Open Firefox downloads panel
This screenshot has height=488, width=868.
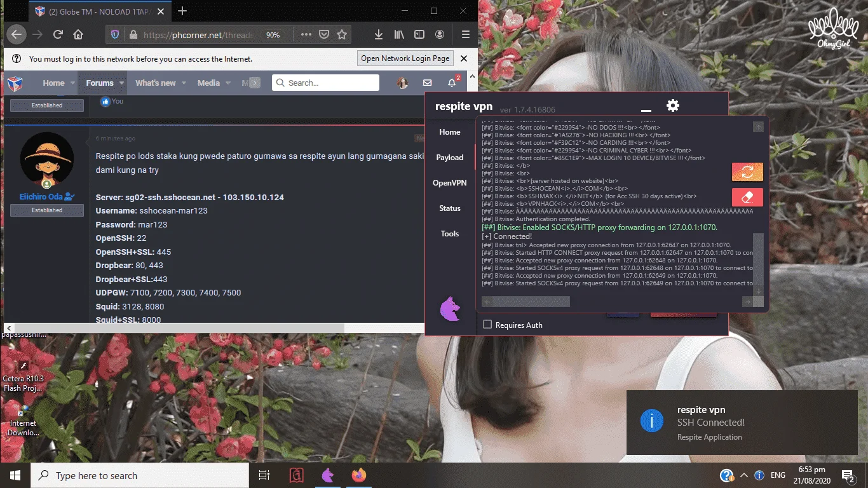pos(379,34)
